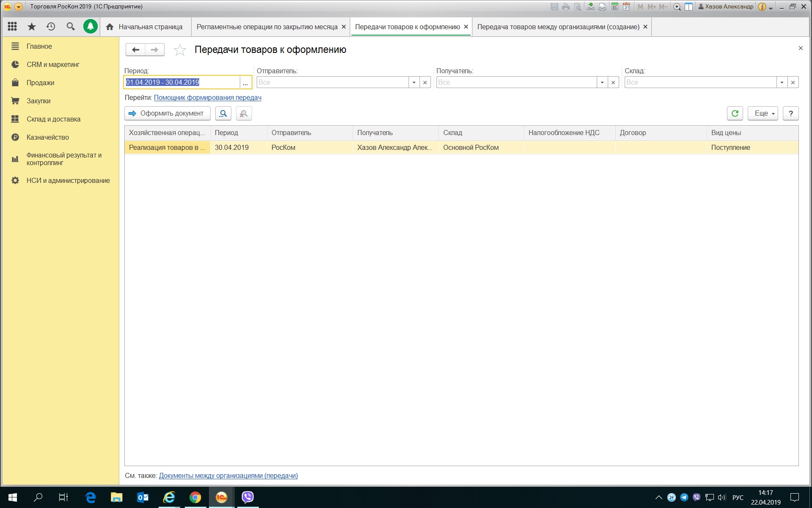Viewport: 812px width, 508px height.
Task: Click the refresh list icon
Action: coord(735,113)
